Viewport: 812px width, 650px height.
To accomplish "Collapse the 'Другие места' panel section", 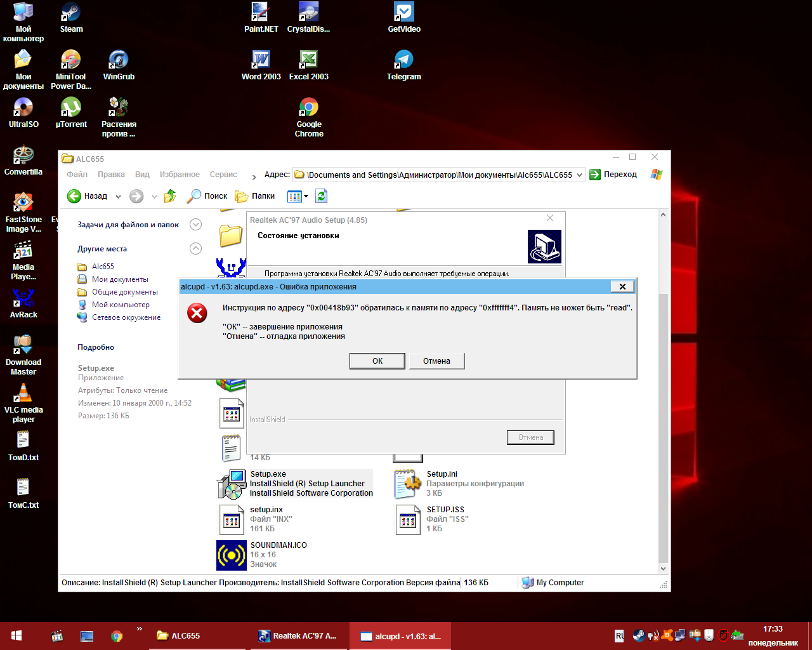I will point(196,249).
